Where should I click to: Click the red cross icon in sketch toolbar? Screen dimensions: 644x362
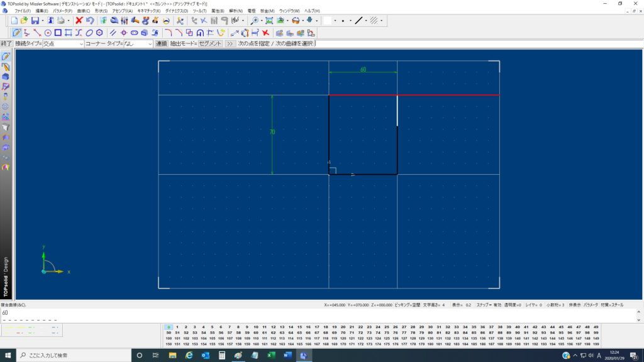pos(266,33)
